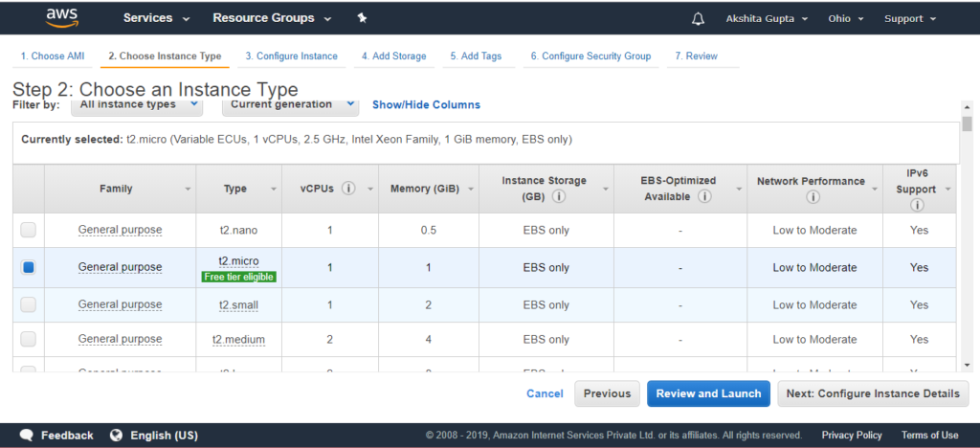This screenshot has width=980, height=448.
Task: Click the t2.medium type name
Action: [238, 339]
